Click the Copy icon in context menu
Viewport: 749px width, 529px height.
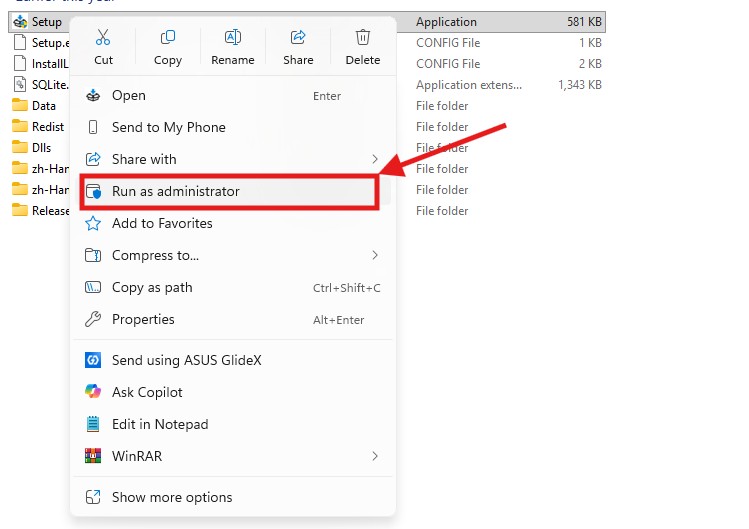coord(168,37)
